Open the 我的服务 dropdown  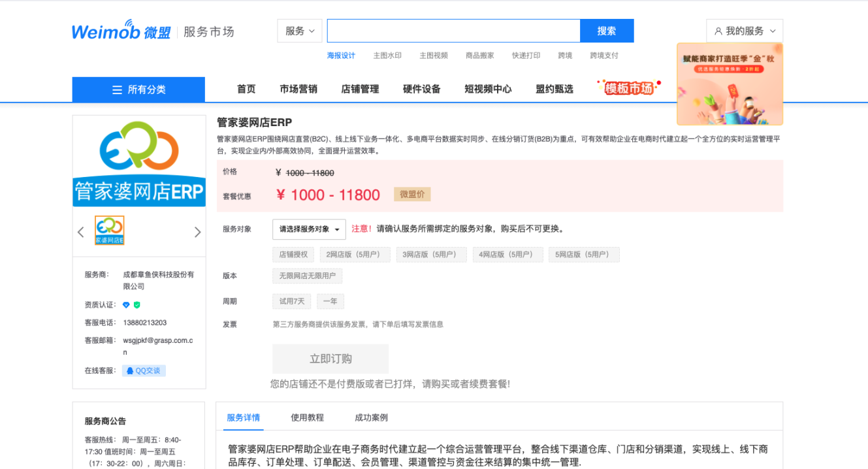pos(745,31)
